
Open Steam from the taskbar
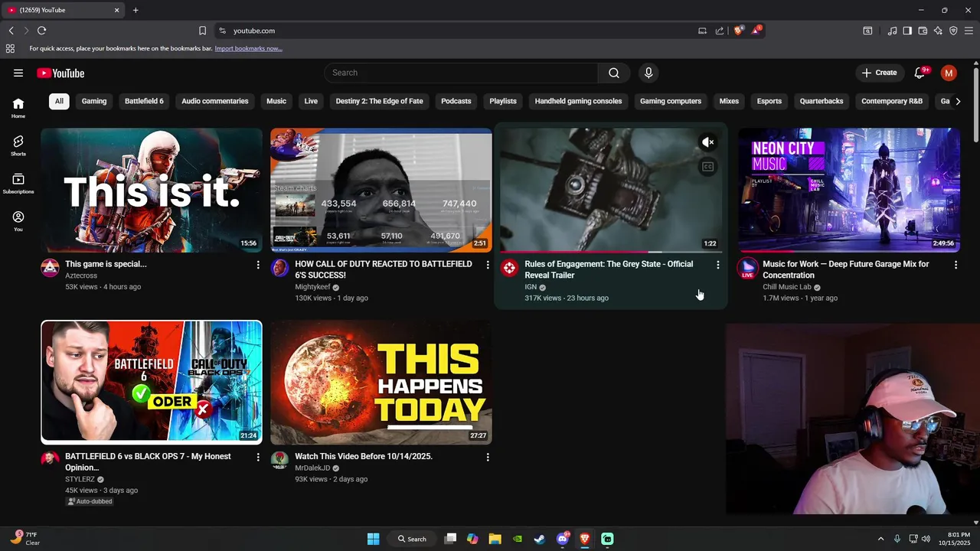click(540, 539)
